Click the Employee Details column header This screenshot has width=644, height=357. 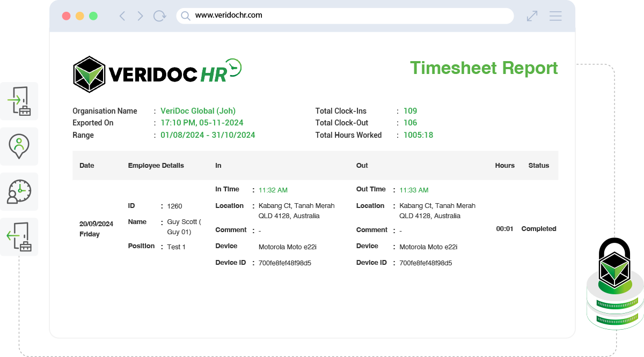[x=156, y=166]
